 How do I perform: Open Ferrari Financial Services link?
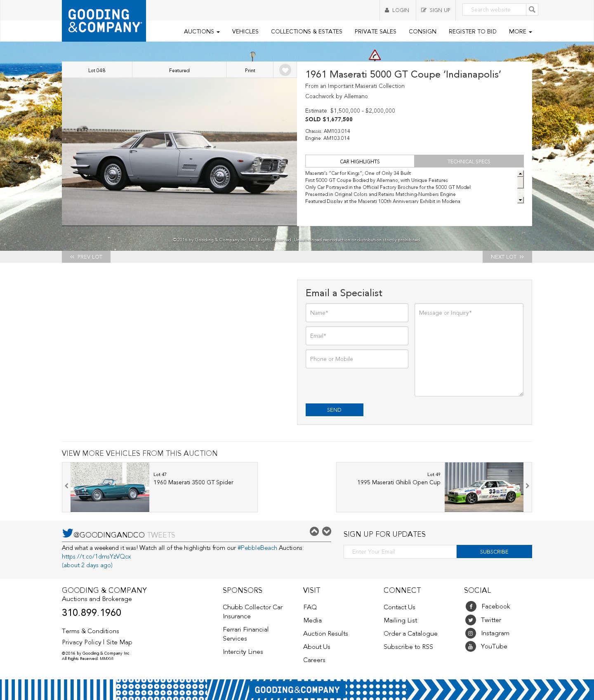[x=246, y=634]
